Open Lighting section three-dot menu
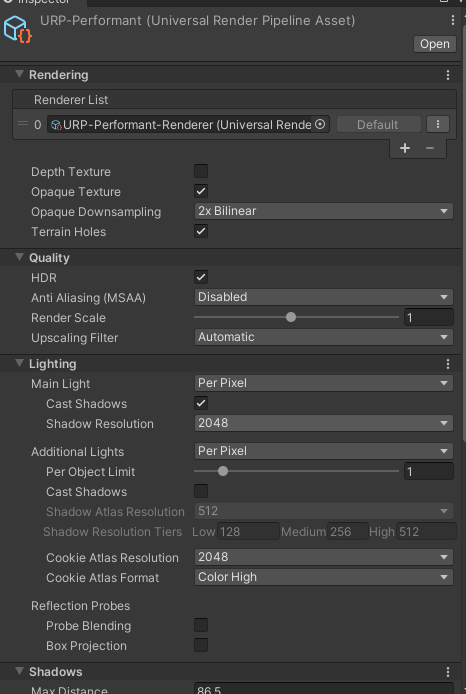 pos(448,364)
